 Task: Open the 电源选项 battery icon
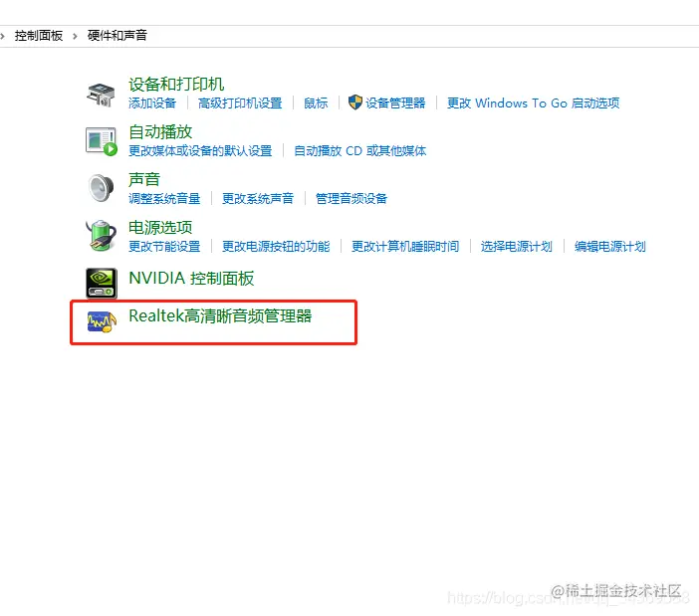tap(101, 235)
